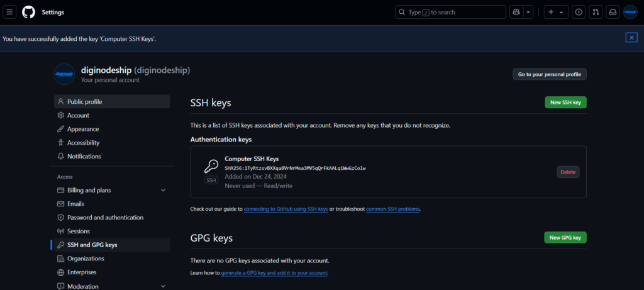Select SSH and GPG keys item

click(112, 245)
